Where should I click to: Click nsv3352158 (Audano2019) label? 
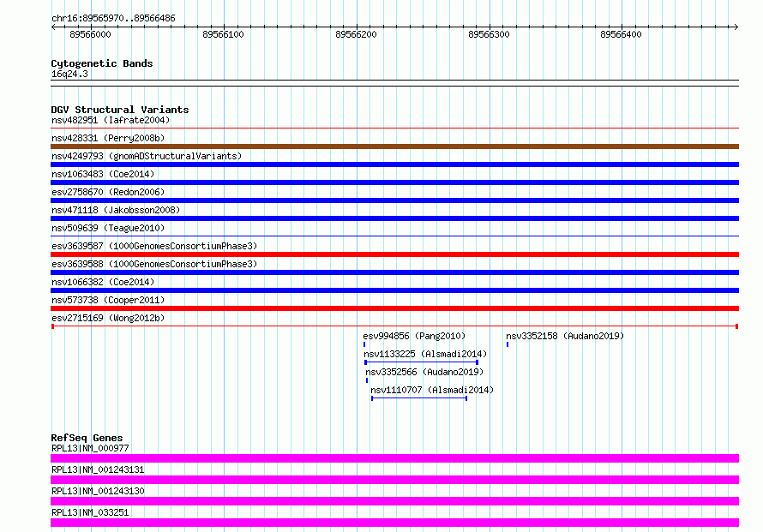click(565, 336)
